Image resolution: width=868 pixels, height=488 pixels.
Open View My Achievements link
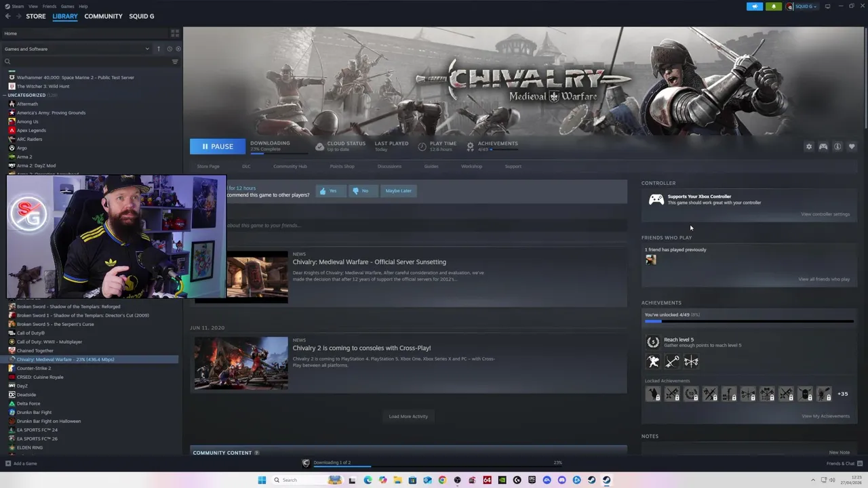point(825,416)
